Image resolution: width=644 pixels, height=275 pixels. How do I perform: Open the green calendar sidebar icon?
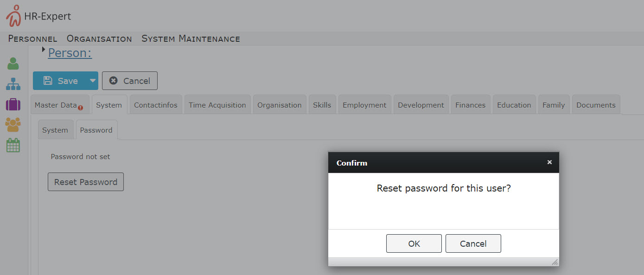(x=13, y=145)
